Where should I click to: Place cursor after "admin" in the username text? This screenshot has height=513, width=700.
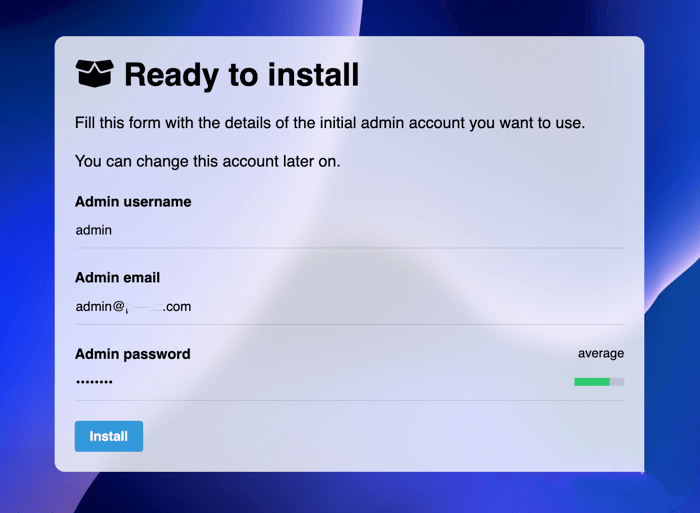[x=112, y=230]
